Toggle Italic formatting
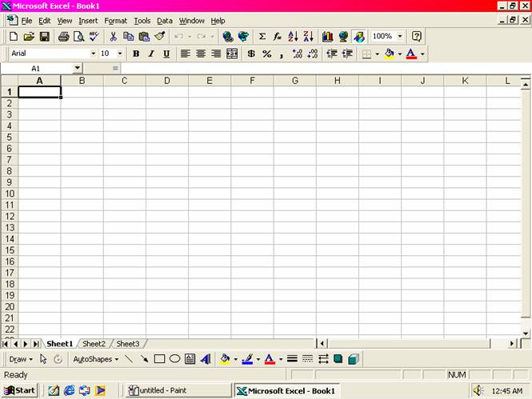 pyautogui.click(x=151, y=54)
